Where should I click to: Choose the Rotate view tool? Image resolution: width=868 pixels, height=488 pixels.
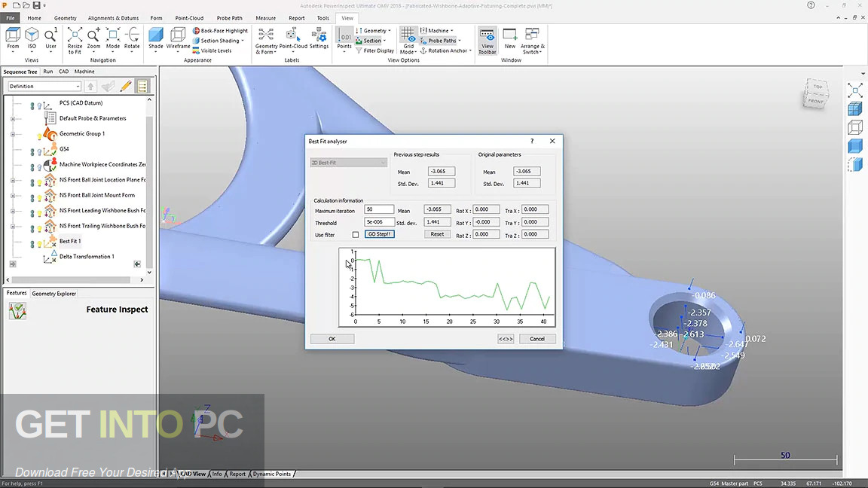(132, 38)
